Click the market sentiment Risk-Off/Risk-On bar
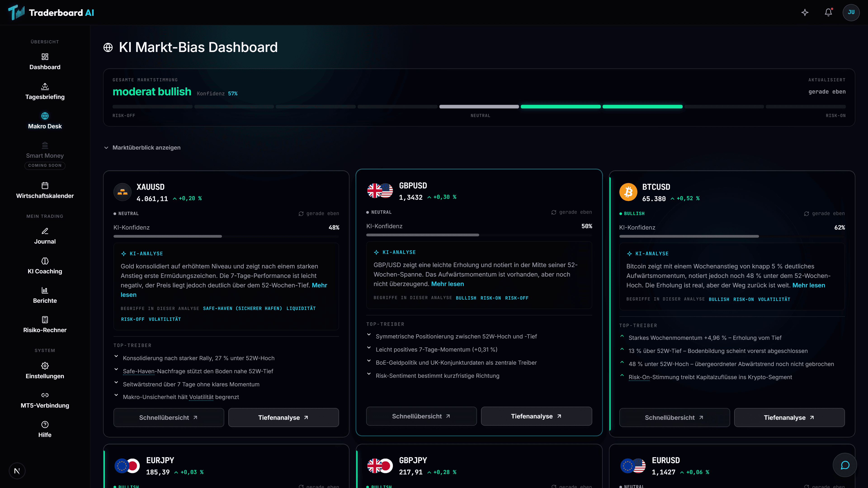This screenshot has height=488, width=868. 479,107
